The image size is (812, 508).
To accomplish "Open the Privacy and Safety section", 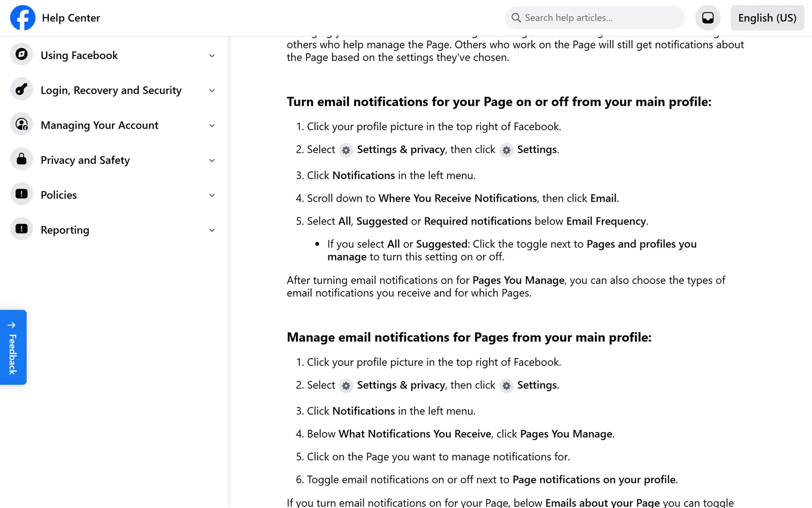I will click(x=114, y=160).
